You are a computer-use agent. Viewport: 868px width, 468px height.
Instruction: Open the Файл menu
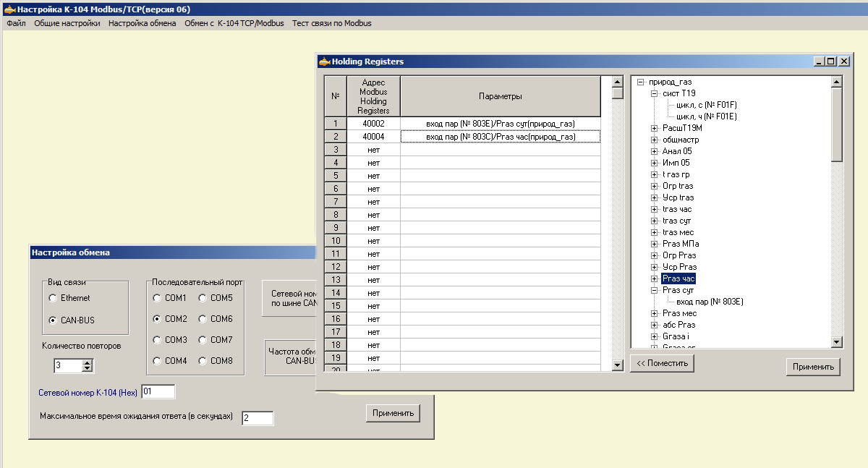[x=16, y=23]
